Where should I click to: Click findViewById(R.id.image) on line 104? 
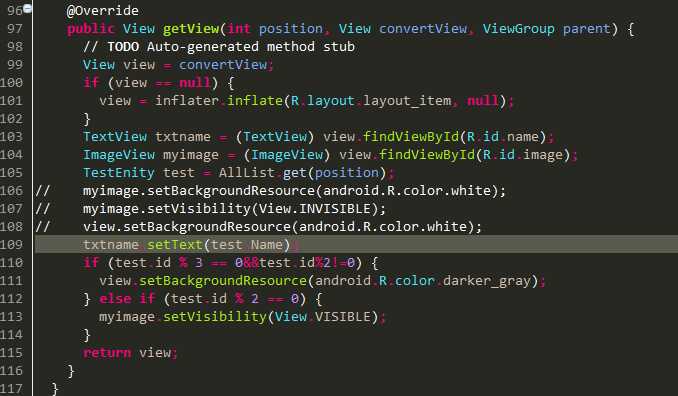(474, 155)
